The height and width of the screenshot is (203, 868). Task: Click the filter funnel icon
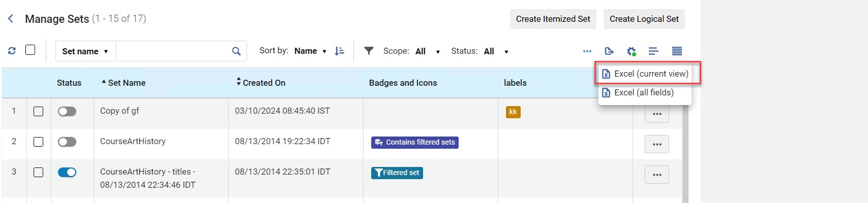pos(369,51)
